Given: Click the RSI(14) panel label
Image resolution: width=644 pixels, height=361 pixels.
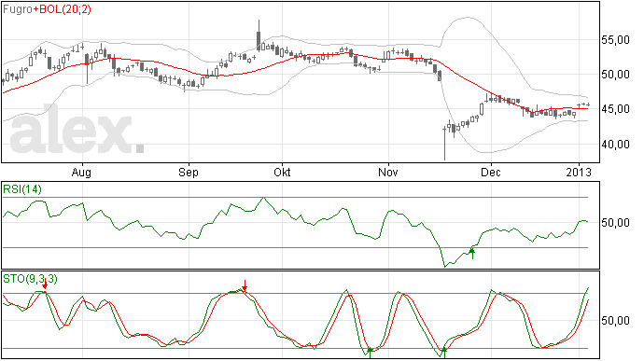Looking at the screenshot, I should point(22,189).
